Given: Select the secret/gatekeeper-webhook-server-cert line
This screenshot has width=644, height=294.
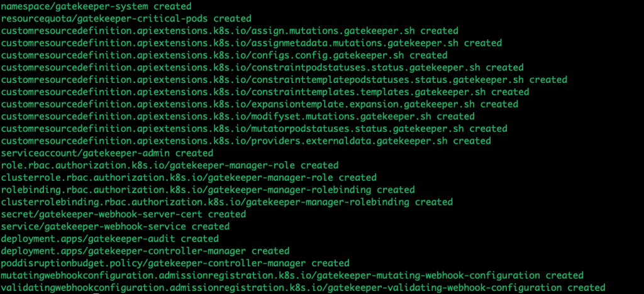Looking at the screenshot, I should pyautogui.click(x=124, y=214).
